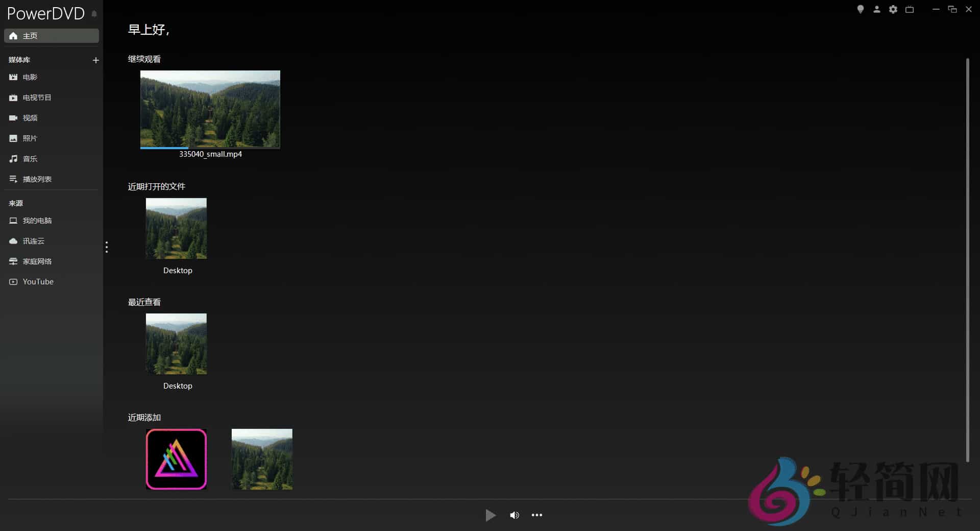The width and height of the screenshot is (980, 531).
Task: Browse 我的电脑 source
Action: pos(37,221)
